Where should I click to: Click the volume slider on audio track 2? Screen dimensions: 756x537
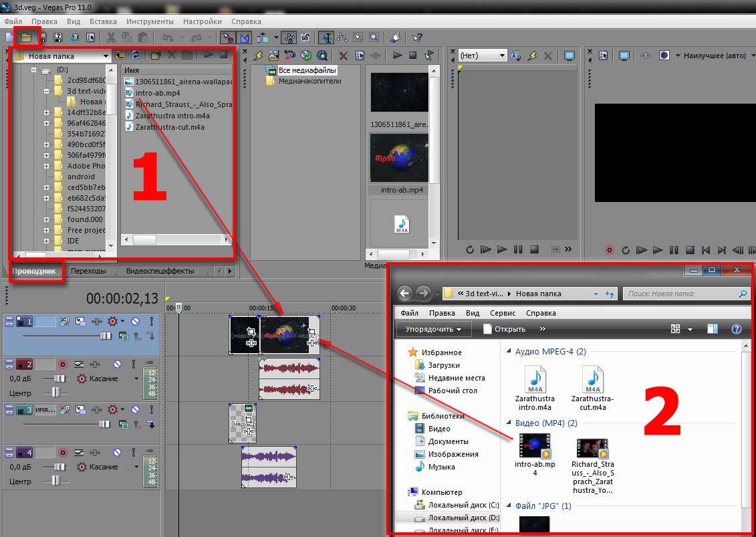(56, 379)
